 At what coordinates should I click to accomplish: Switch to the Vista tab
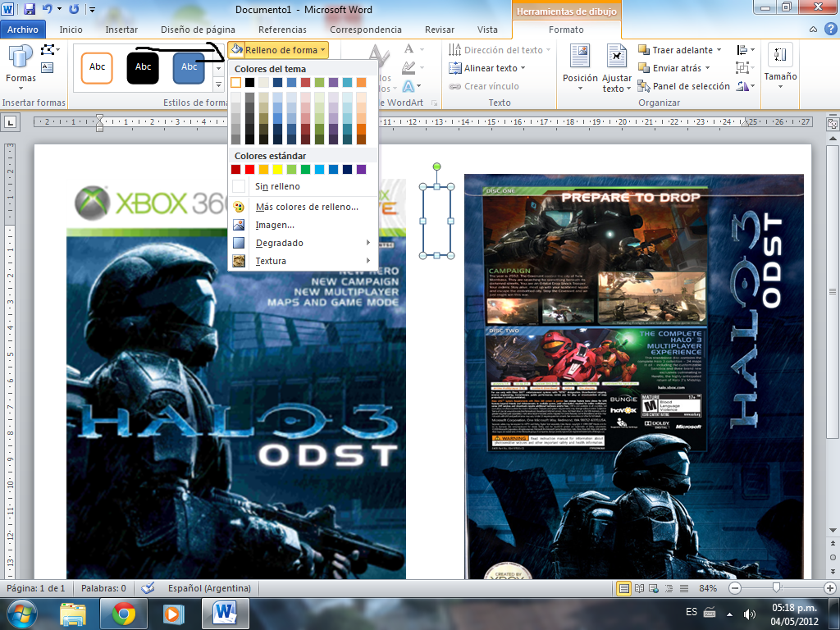487,30
